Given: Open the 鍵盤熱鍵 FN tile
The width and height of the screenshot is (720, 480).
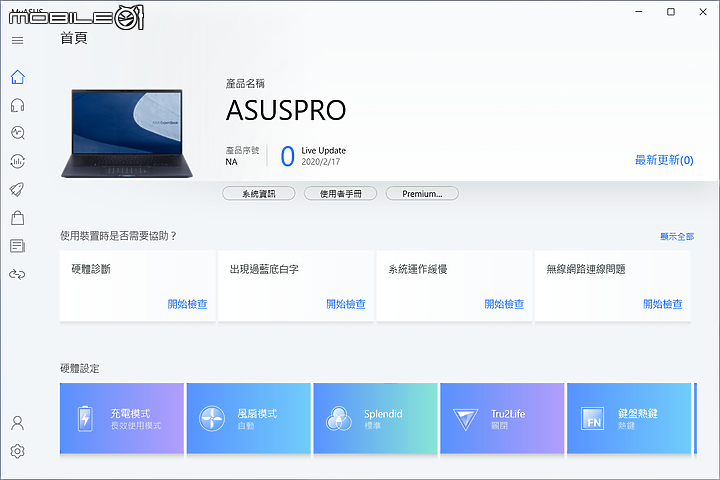Looking at the screenshot, I should pos(629,418).
